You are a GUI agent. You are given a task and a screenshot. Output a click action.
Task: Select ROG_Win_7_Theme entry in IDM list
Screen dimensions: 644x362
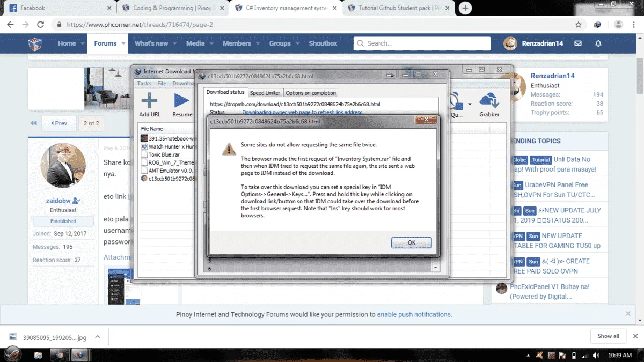168,162
